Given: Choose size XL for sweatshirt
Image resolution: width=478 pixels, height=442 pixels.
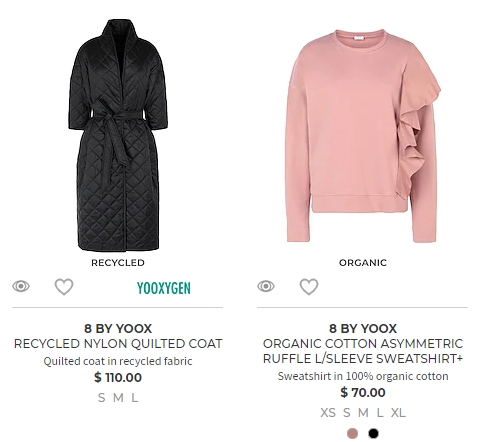Looking at the screenshot, I should (398, 413).
